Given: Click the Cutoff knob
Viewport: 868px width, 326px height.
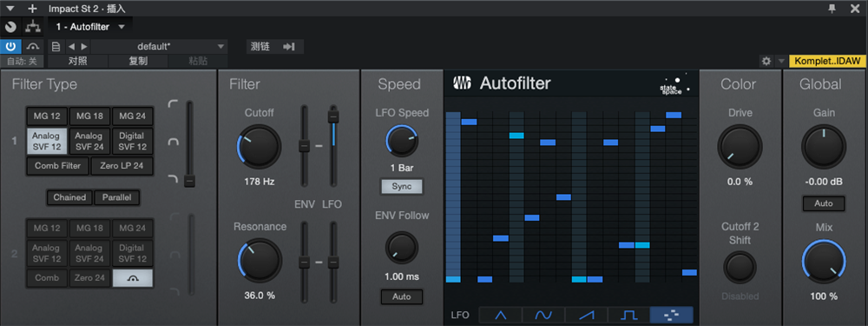Looking at the screenshot, I should pos(259,147).
